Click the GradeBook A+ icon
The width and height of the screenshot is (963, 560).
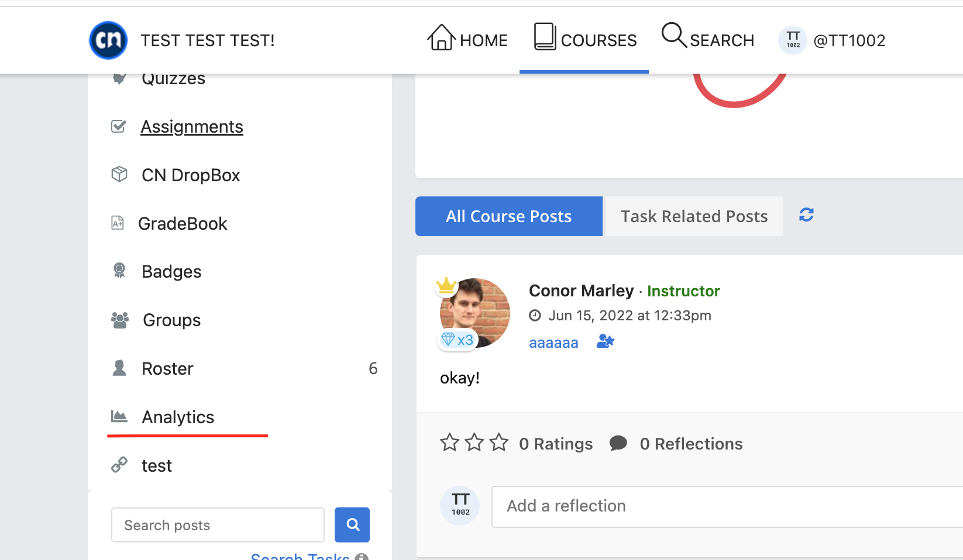[118, 223]
